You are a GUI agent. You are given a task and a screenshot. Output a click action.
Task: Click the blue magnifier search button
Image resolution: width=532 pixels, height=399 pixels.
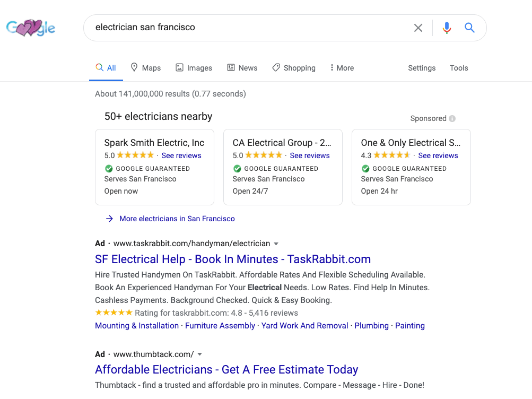coord(469,28)
